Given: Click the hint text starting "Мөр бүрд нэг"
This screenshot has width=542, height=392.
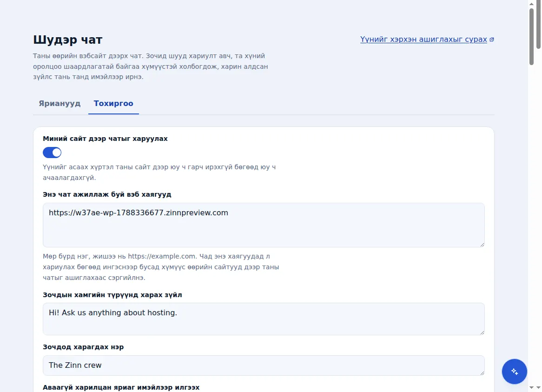Looking at the screenshot, I should [x=161, y=267].
